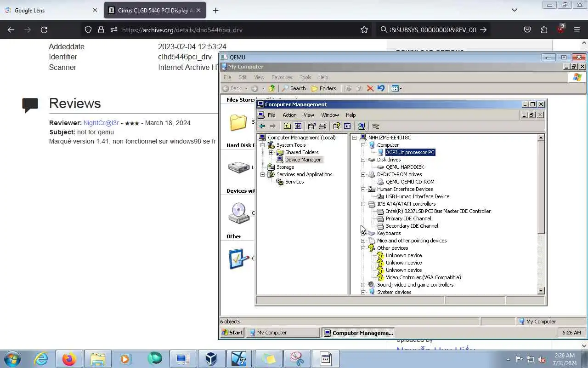Click Computer Management XP taskbar button
This screenshot has height=368, width=588.
(358, 333)
